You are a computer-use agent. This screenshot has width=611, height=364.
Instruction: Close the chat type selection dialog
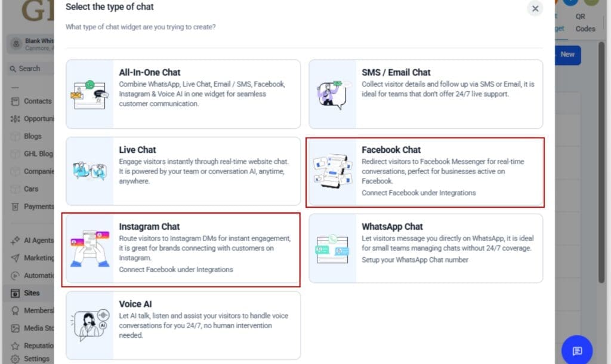(x=535, y=8)
